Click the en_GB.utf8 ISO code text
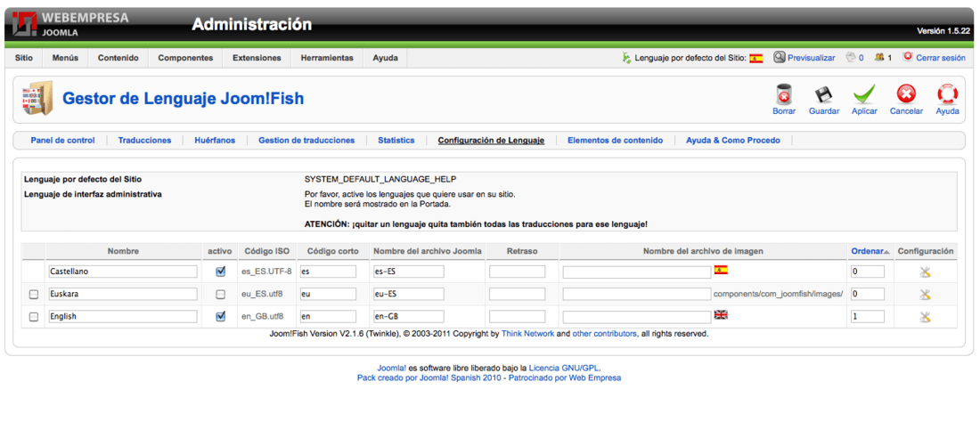 (265, 317)
